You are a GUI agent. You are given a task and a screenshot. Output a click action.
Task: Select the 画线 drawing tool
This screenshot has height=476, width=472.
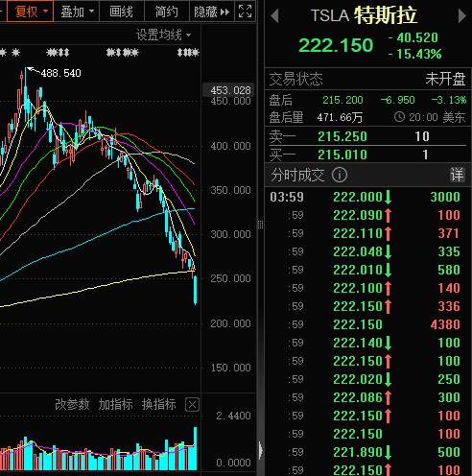point(122,12)
